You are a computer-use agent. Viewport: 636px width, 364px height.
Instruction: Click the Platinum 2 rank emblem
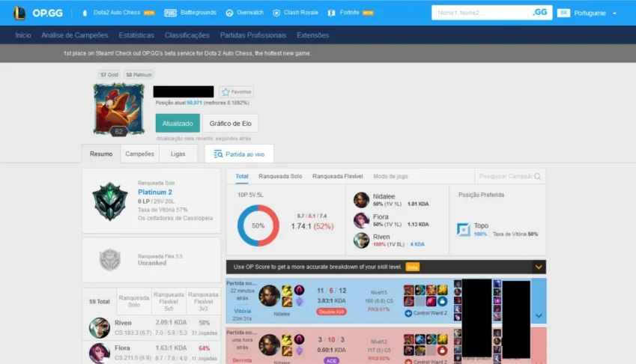pos(110,201)
